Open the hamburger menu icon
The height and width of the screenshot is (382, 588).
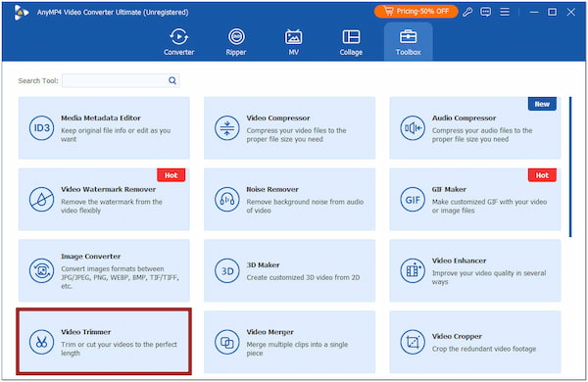click(505, 12)
